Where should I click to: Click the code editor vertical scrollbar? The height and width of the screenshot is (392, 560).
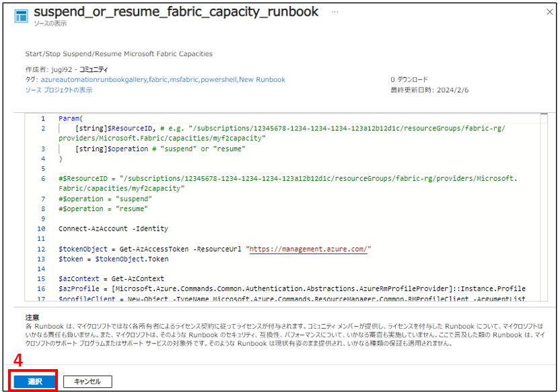tap(544, 207)
